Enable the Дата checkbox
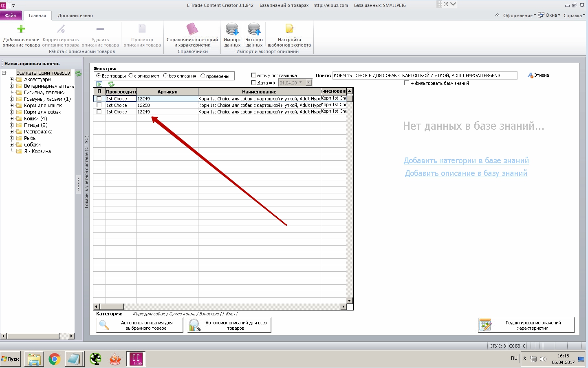The width and height of the screenshot is (588, 368). (253, 83)
